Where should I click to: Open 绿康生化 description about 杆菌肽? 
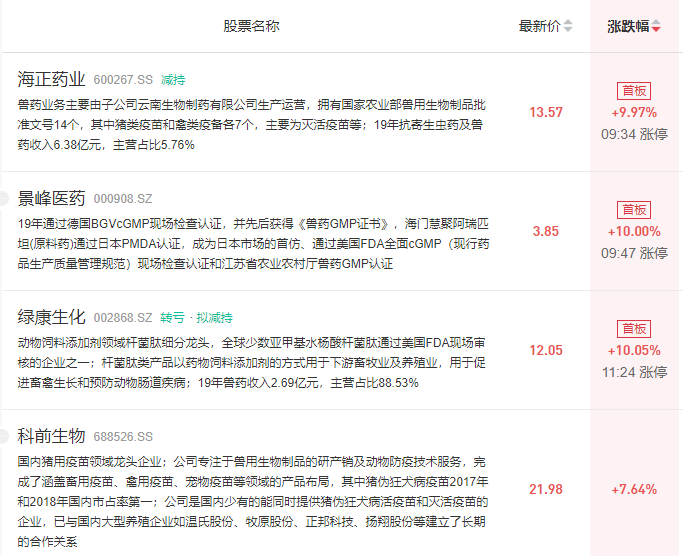click(x=252, y=363)
